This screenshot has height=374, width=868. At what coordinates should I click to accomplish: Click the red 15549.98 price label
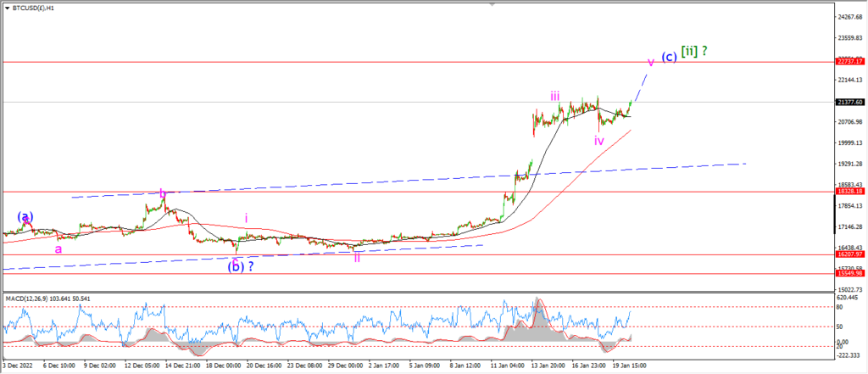coord(849,274)
